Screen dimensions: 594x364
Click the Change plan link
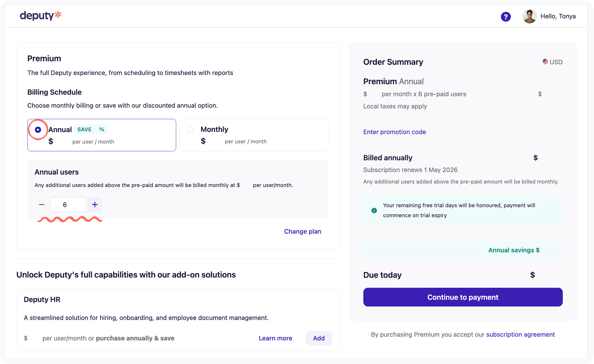point(303,231)
